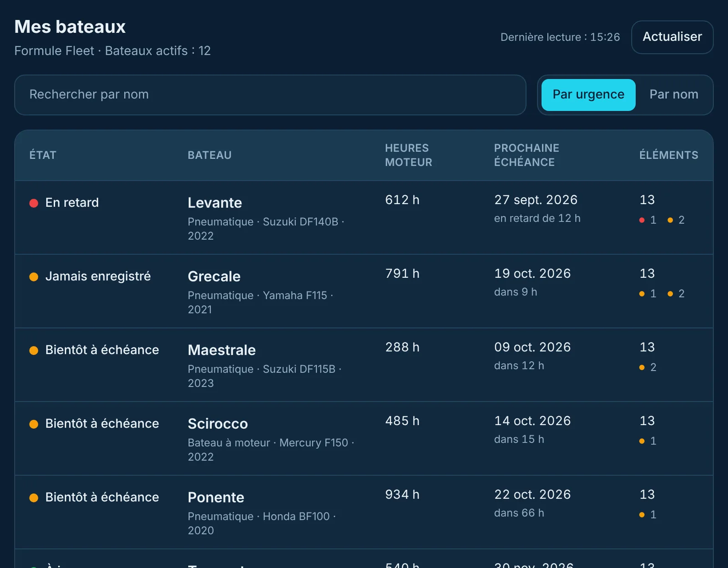This screenshot has width=728, height=568.
Task: Click the PROCHAINE ÉCHÉANCE column header
Action: click(526, 155)
